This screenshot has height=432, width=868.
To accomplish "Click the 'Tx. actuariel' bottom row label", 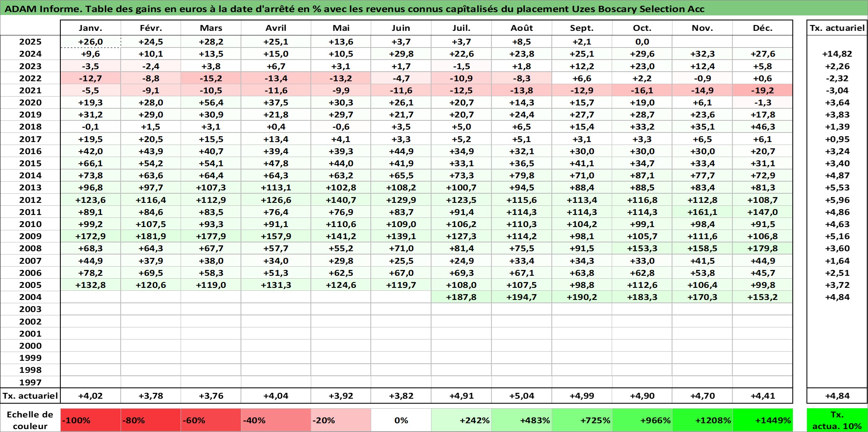I will (x=30, y=396).
